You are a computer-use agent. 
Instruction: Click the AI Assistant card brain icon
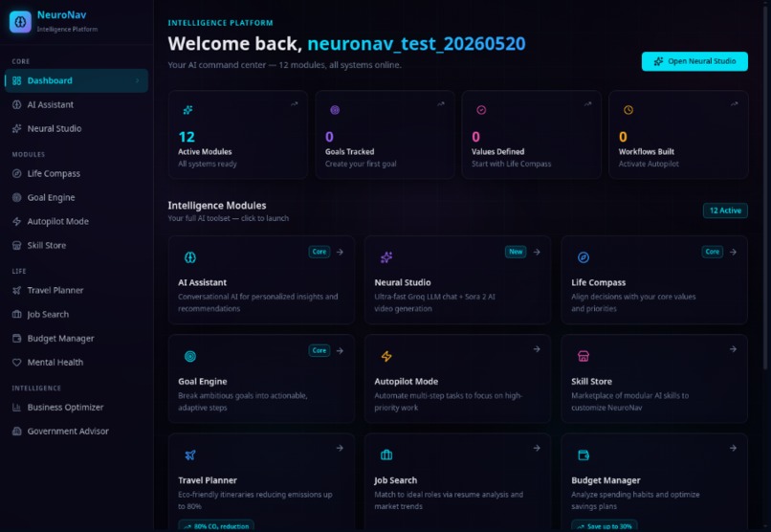click(x=190, y=257)
